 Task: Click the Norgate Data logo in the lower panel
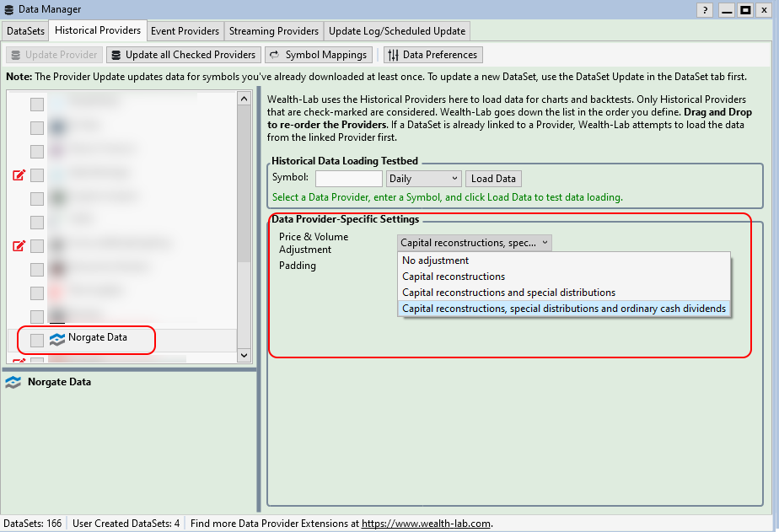point(13,382)
